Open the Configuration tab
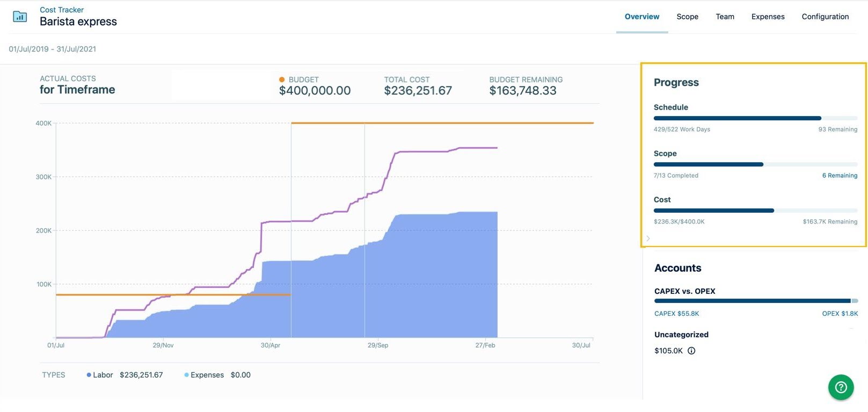Screen dimensions: 868x412 point(825,17)
